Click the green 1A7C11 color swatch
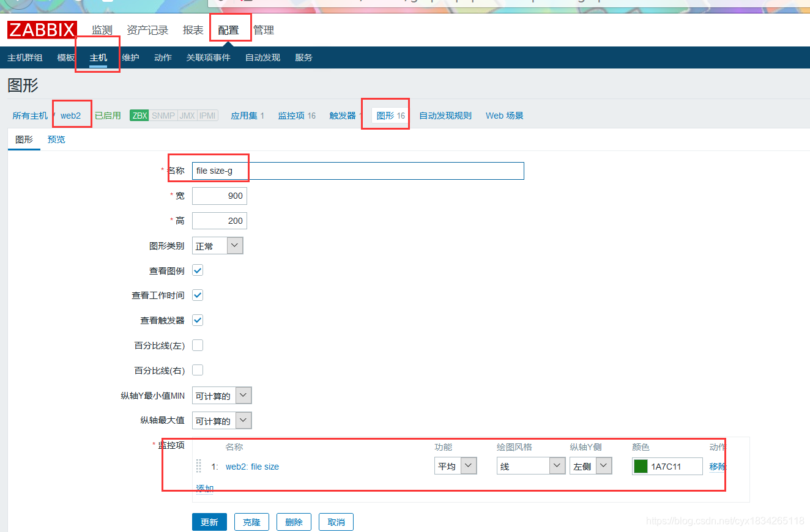Screen dimensions: 810x532 click(x=641, y=467)
